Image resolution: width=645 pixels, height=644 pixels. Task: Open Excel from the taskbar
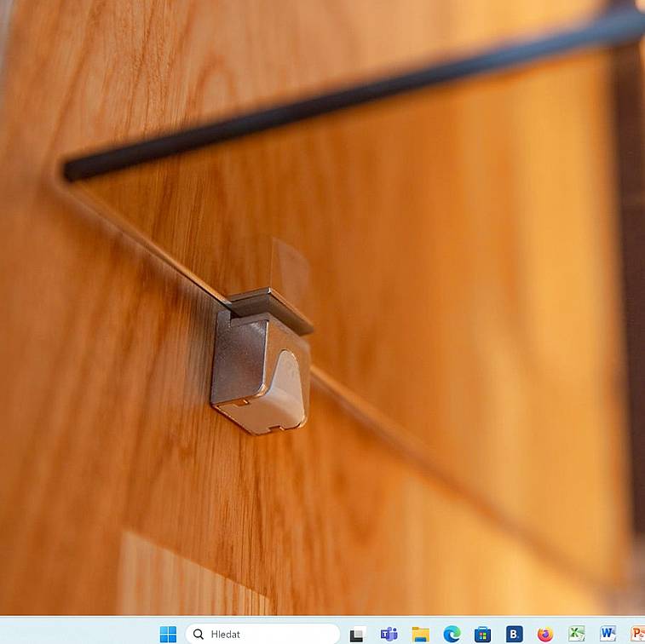(577, 634)
